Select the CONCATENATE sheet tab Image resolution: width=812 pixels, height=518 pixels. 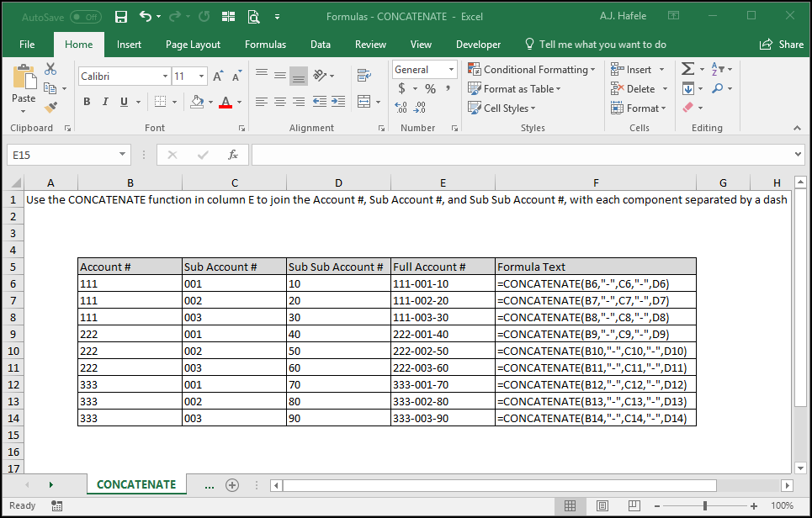pos(136,484)
